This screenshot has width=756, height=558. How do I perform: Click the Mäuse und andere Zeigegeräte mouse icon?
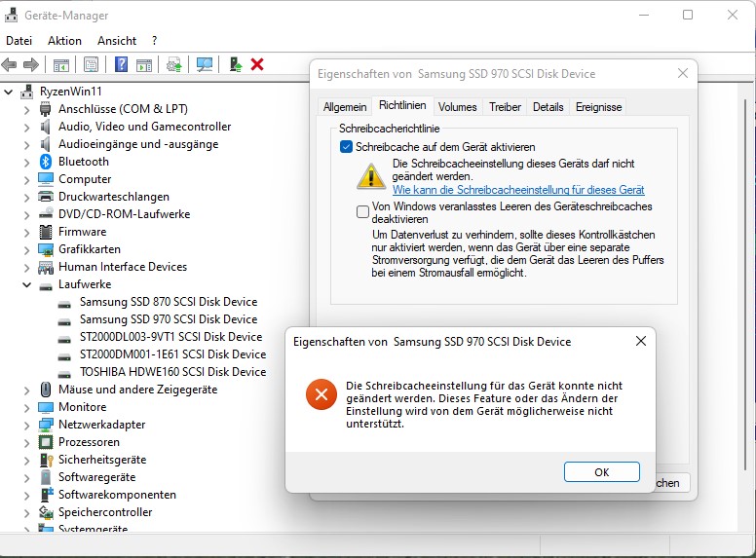point(46,390)
